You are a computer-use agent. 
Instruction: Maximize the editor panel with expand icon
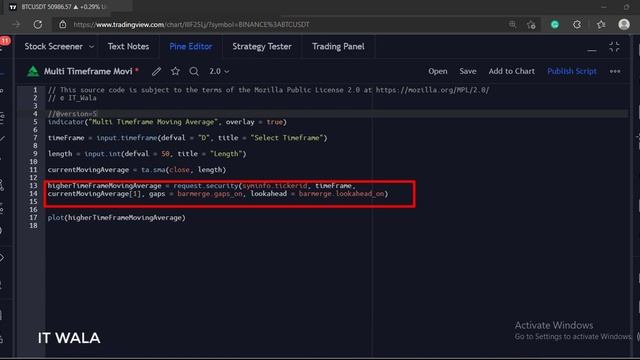pos(614,47)
